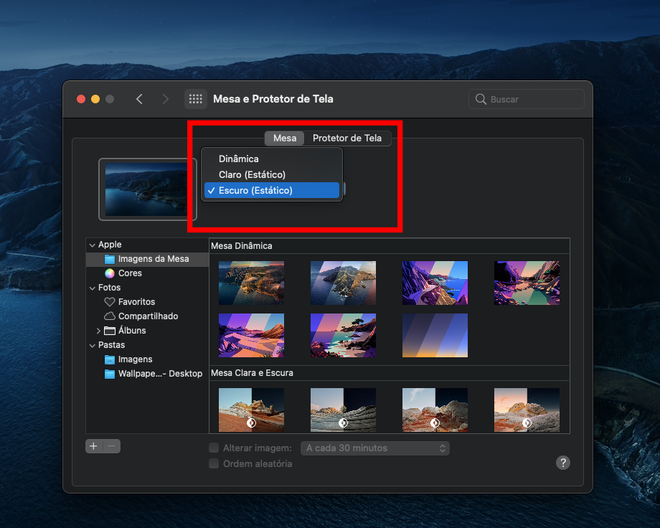Select the Imagens da Mesa folder

point(147,259)
